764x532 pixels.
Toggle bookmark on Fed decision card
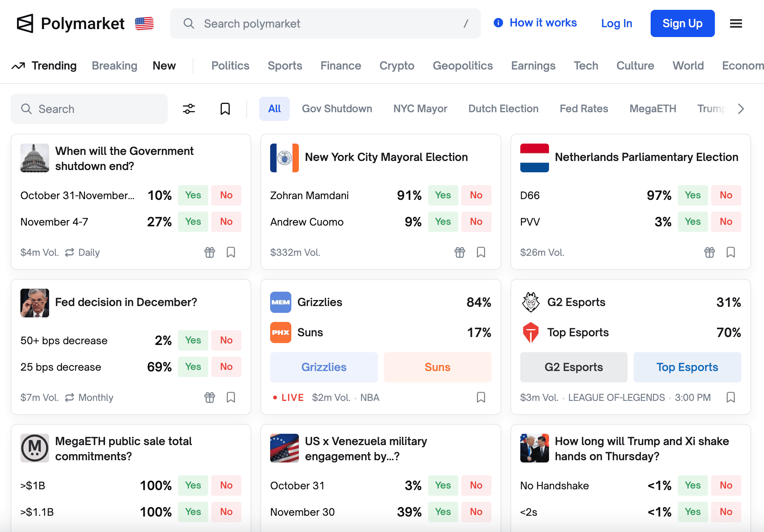click(231, 397)
